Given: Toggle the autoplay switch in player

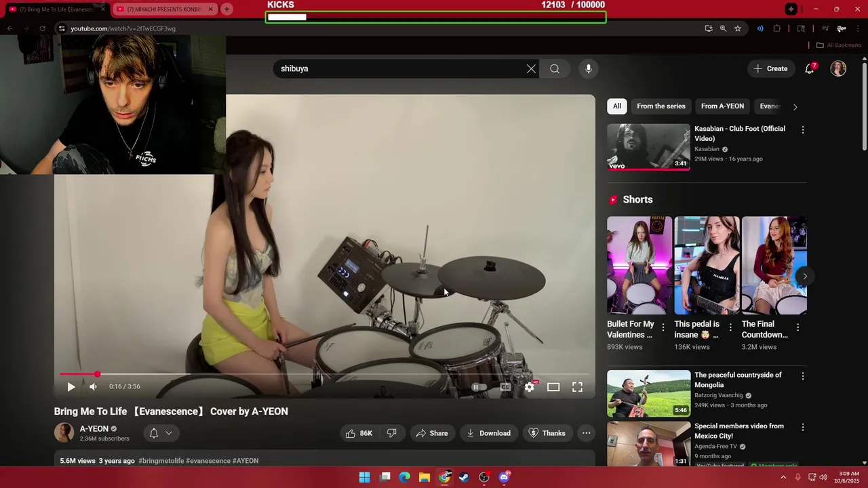Looking at the screenshot, I should pyautogui.click(x=479, y=387).
